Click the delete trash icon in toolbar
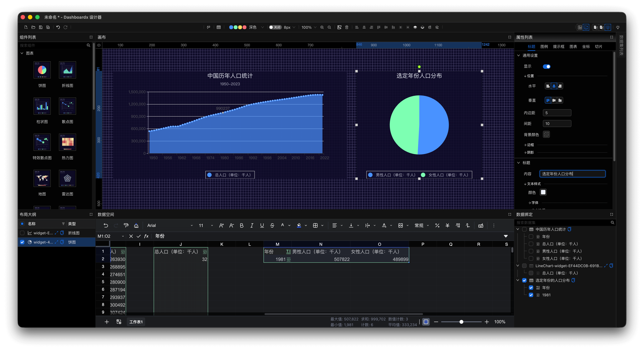 347,27
